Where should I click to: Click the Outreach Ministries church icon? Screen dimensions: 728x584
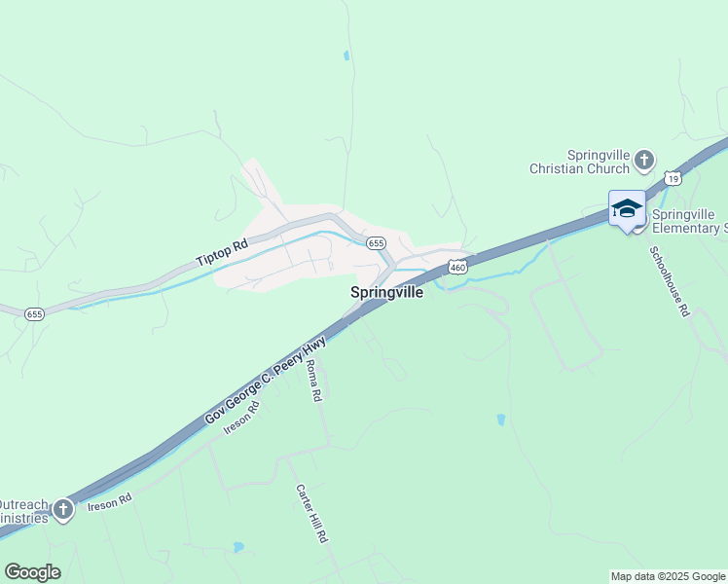63,511
